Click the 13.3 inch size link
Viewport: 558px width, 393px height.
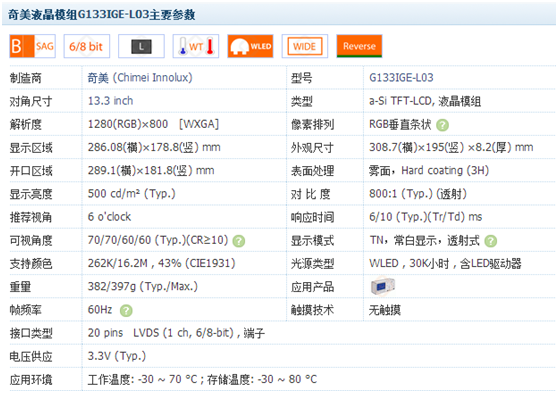(110, 101)
